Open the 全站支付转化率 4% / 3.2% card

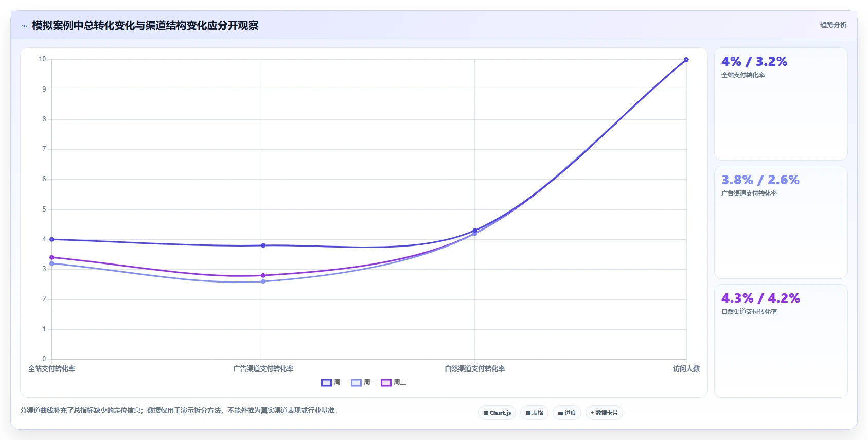781,104
